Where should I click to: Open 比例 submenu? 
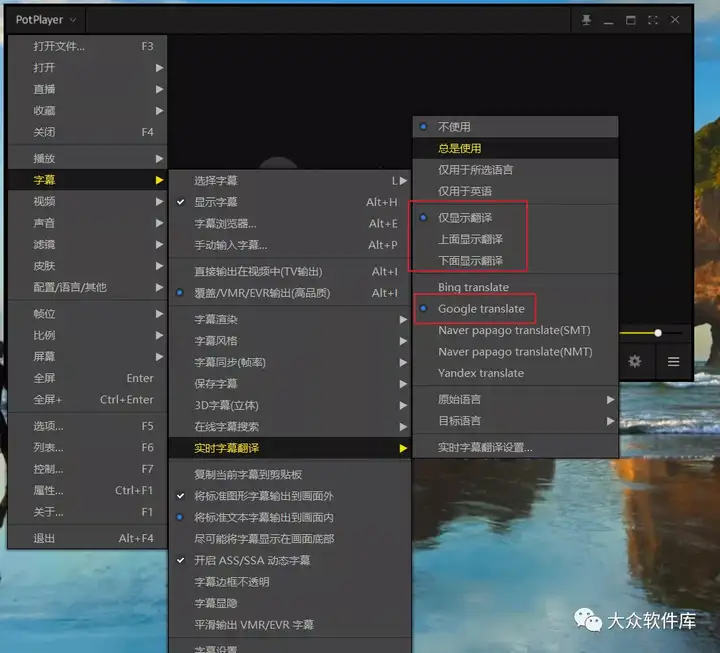coord(87,335)
